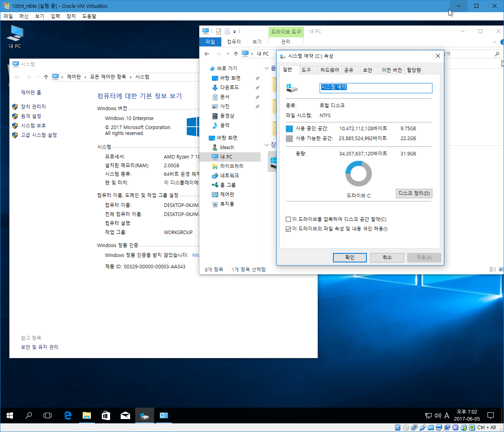The width and height of the screenshot is (504, 432).
Task: Open 장치 관리자 link
Action: coord(33,107)
